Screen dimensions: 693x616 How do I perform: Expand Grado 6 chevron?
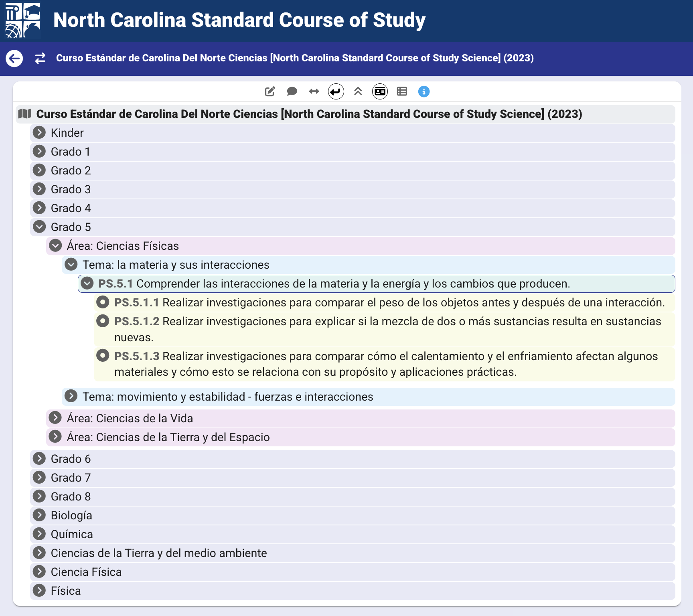click(x=39, y=458)
